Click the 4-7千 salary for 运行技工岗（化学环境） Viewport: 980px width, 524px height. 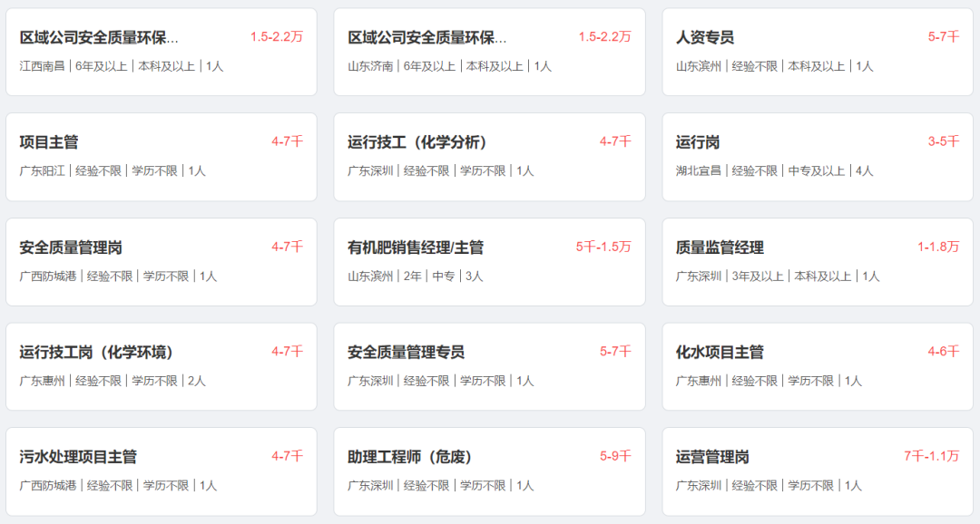288,352
